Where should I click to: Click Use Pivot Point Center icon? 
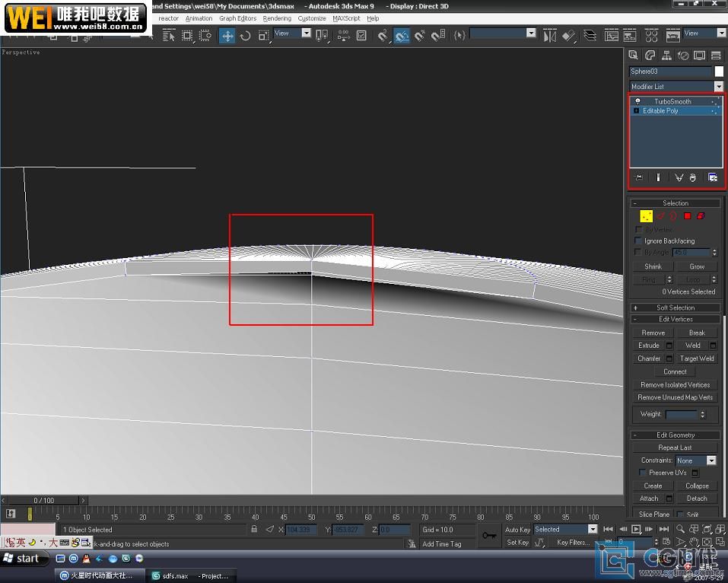click(x=321, y=36)
